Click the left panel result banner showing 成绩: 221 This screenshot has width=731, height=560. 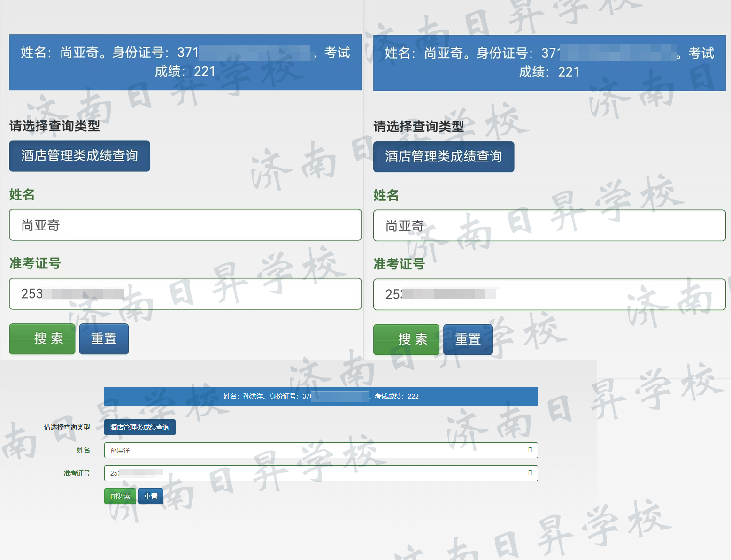185,62
